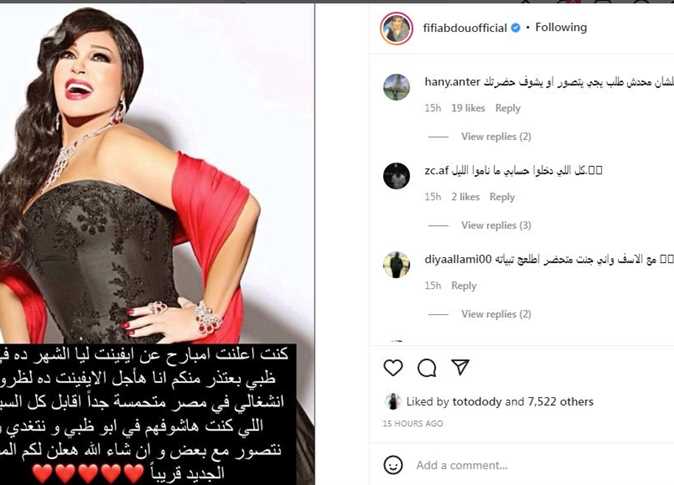Toggle the Following status button
The image size is (674, 485).
coord(561,28)
